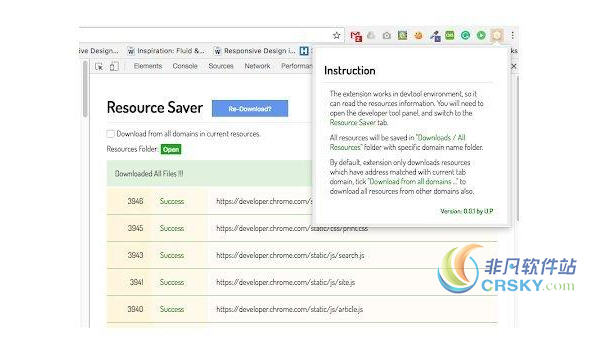
Task: Switch to the Elements tab
Action: [x=148, y=66]
